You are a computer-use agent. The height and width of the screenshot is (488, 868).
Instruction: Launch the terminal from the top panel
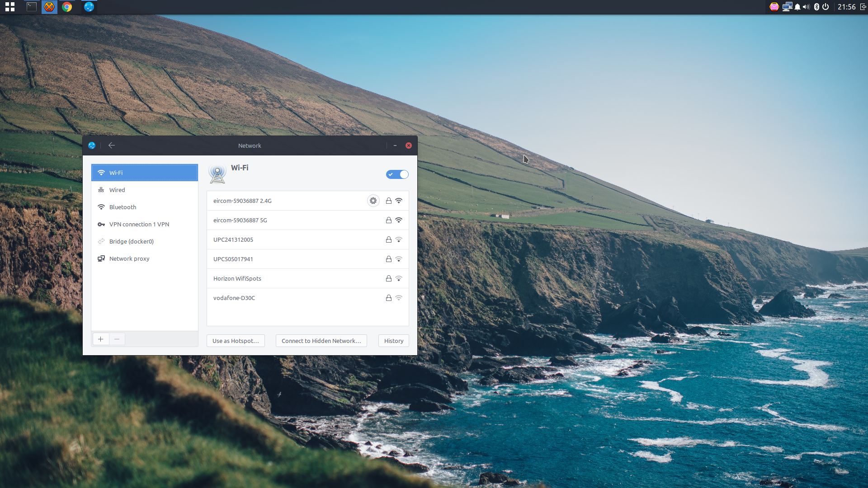(31, 7)
